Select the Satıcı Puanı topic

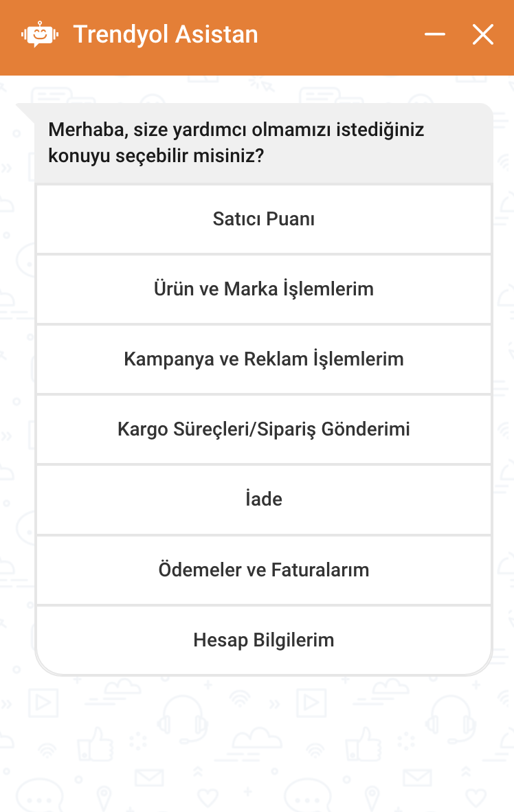pos(264,219)
